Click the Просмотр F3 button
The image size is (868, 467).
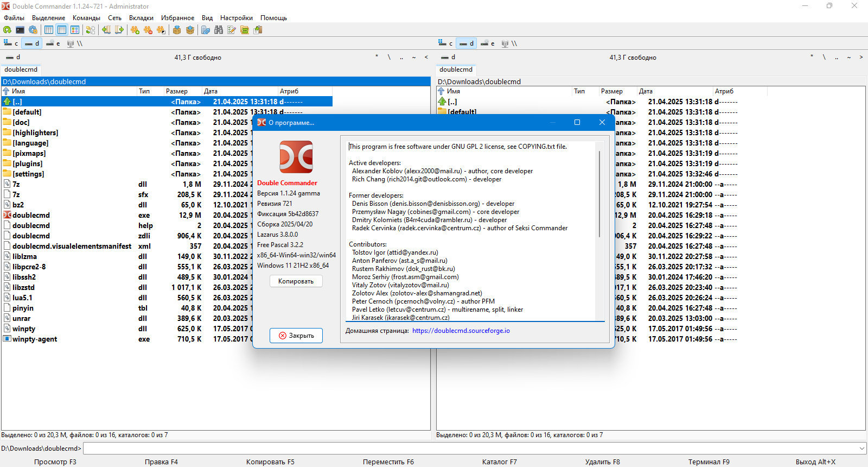(55, 462)
